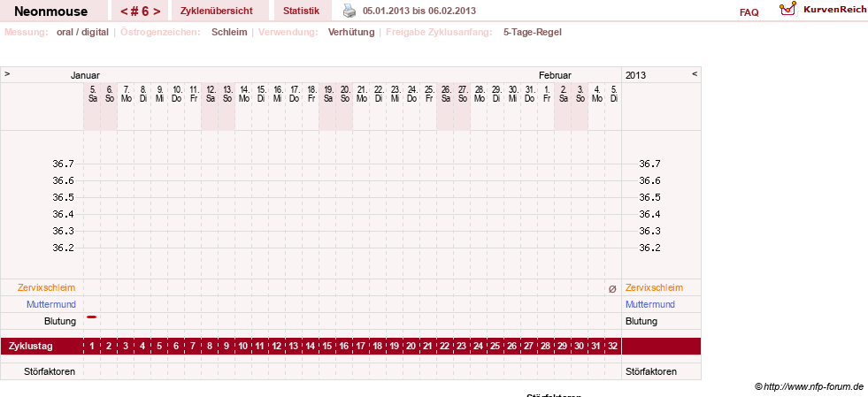Click the date header 5. Di
Screen dimensions: 868x397
click(x=613, y=94)
